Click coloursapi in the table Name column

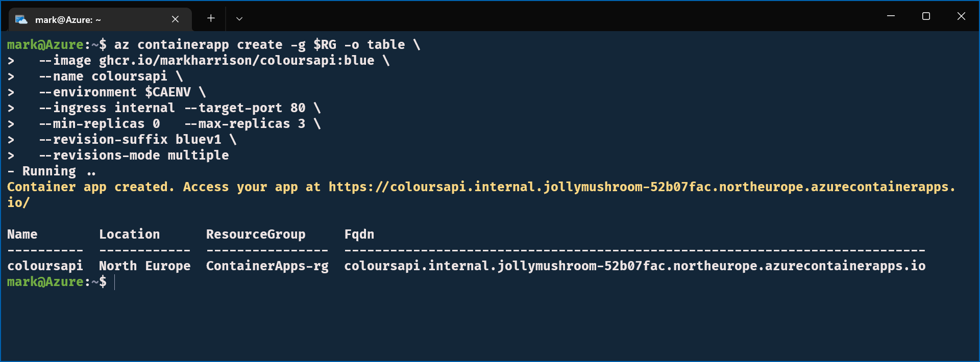(45, 266)
